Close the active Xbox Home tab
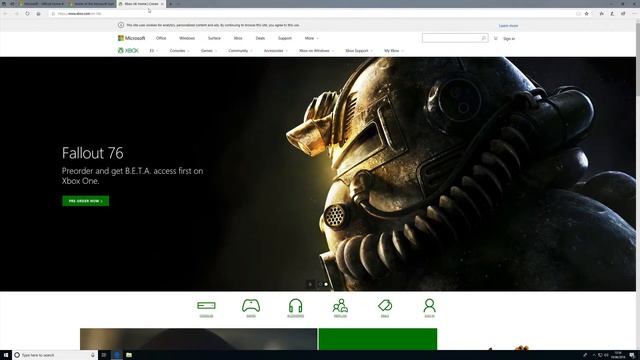This screenshot has width=640, height=360. 162,4
